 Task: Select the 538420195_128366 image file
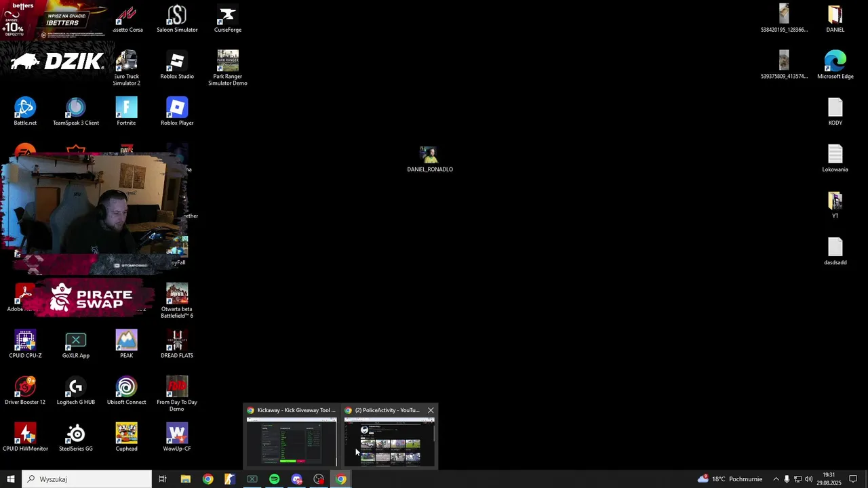tap(784, 19)
